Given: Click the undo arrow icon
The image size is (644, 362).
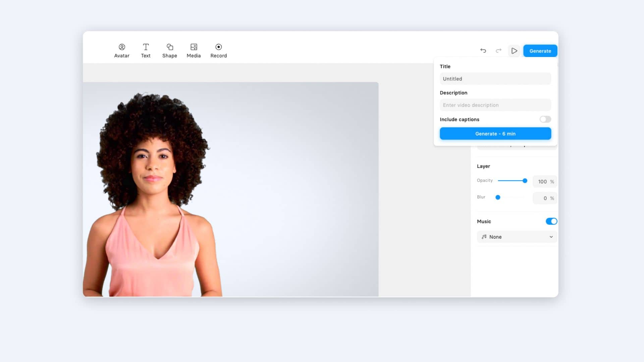Looking at the screenshot, I should (x=483, y=51).
